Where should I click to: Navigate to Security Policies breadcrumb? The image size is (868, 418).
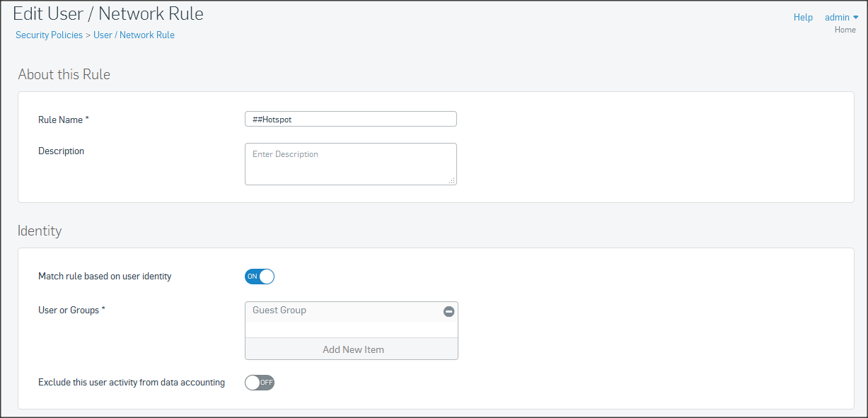pos(49,35)
